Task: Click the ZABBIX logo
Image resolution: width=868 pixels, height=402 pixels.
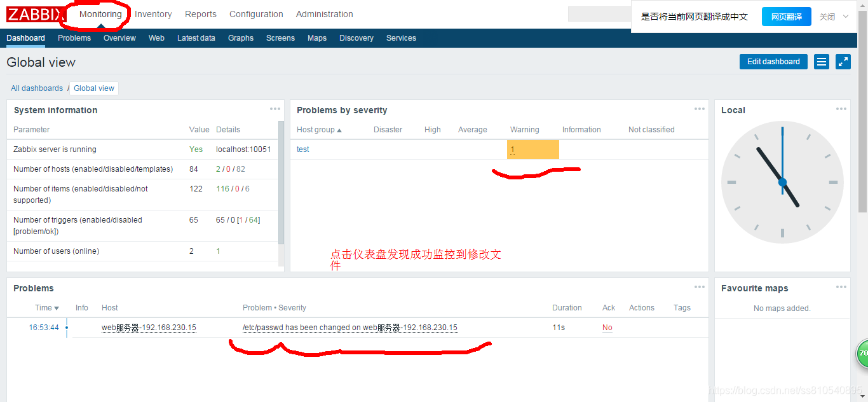Action: click(x=36, y=13)
